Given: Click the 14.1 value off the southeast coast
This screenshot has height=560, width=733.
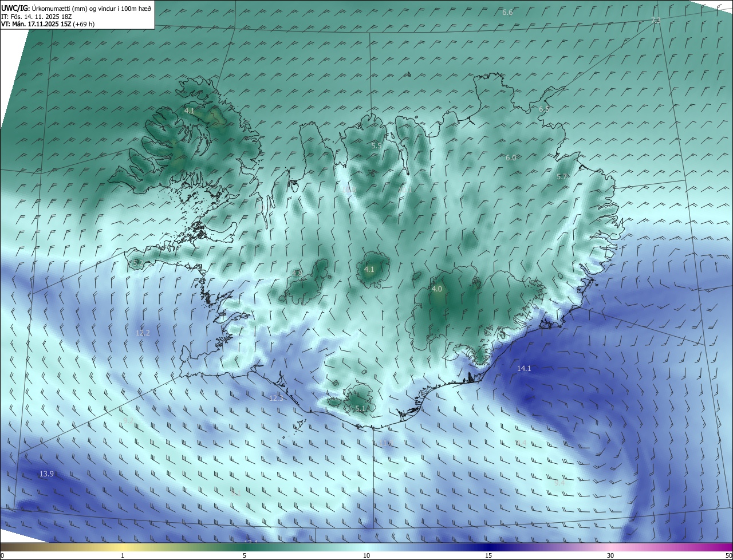Looking at the screenshot, I should point(524,369).
